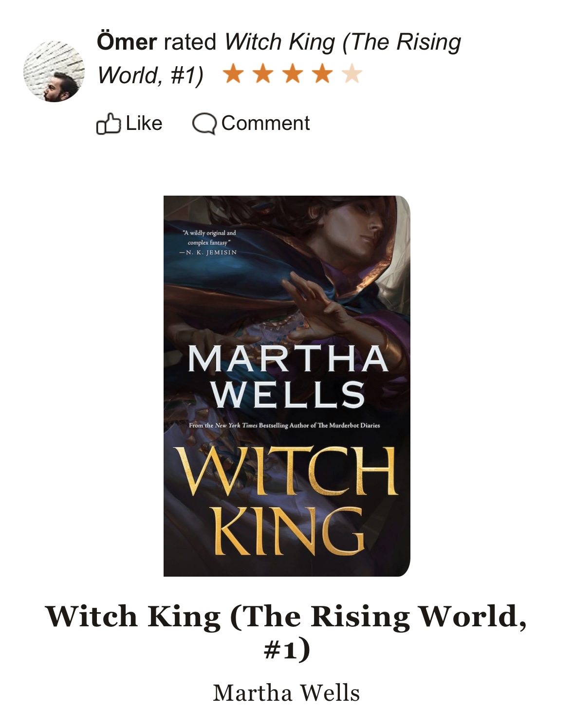Click the first orange rating star
Viewport: 574px width, 728px height.
(x=234, y=74)
